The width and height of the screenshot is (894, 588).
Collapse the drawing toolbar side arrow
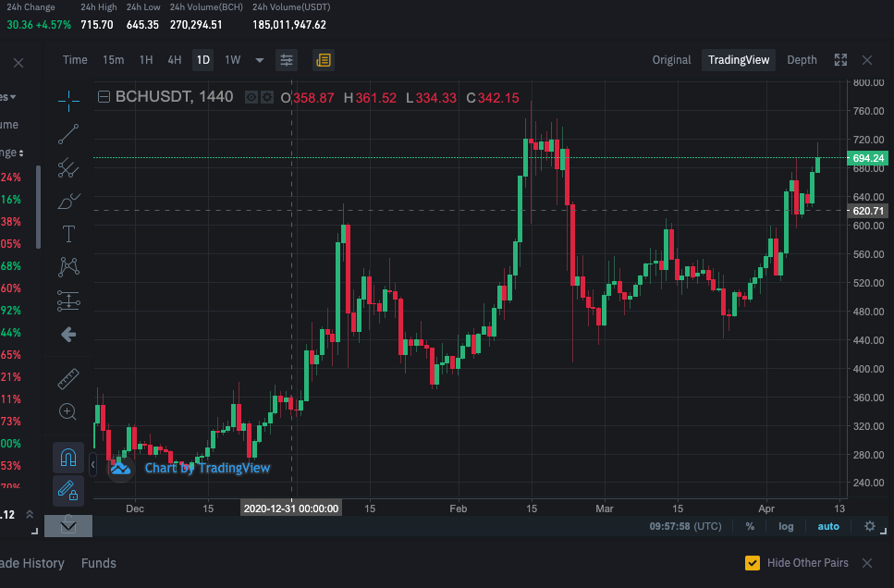[x=93, y=465]
